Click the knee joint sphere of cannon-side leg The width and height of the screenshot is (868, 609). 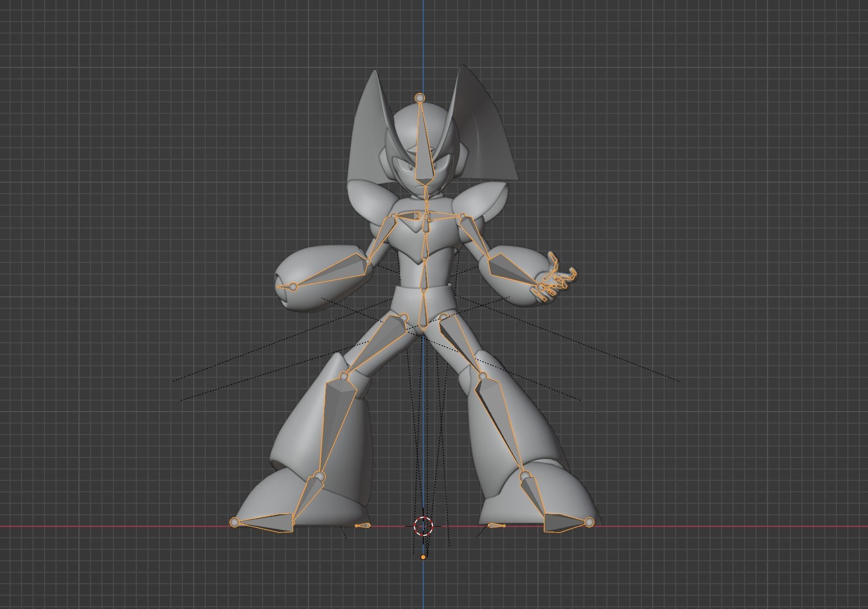click(x=344, y=376)
